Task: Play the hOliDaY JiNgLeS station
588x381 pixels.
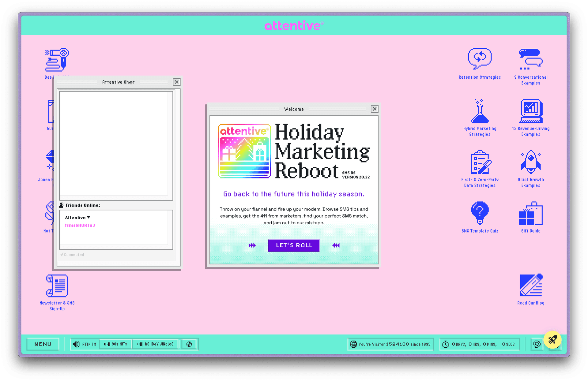Action: click(156, 344)
